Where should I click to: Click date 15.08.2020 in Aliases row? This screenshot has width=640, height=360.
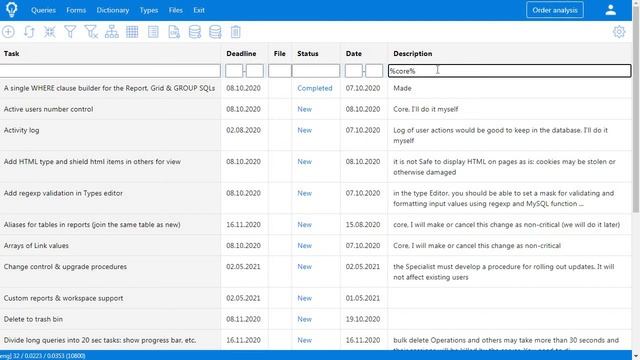(x=363, y=225)
